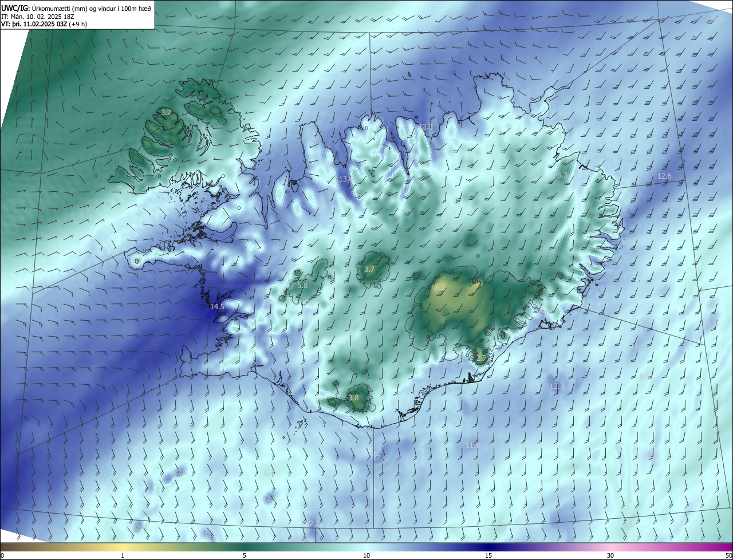Click the 'VT: þri. 11.02.2025 03Z (+9 h)' line

(x=45, y=25)
